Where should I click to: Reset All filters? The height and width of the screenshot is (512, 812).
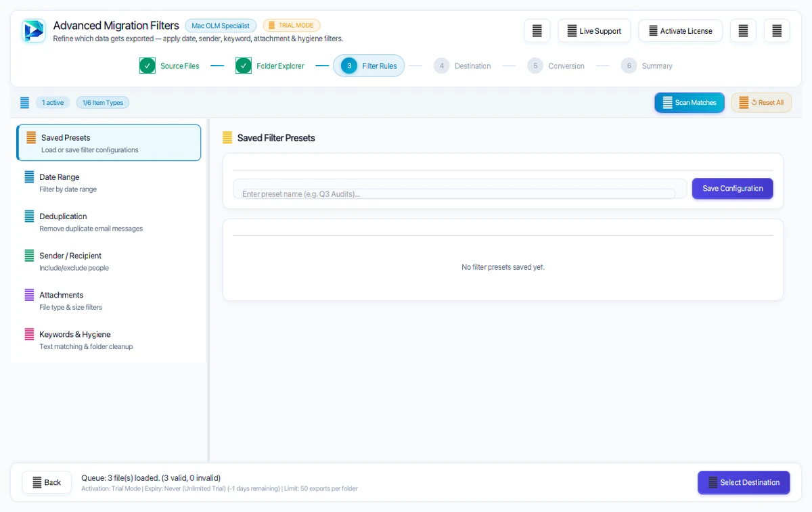pyautogui.click(x=761, y=103)
